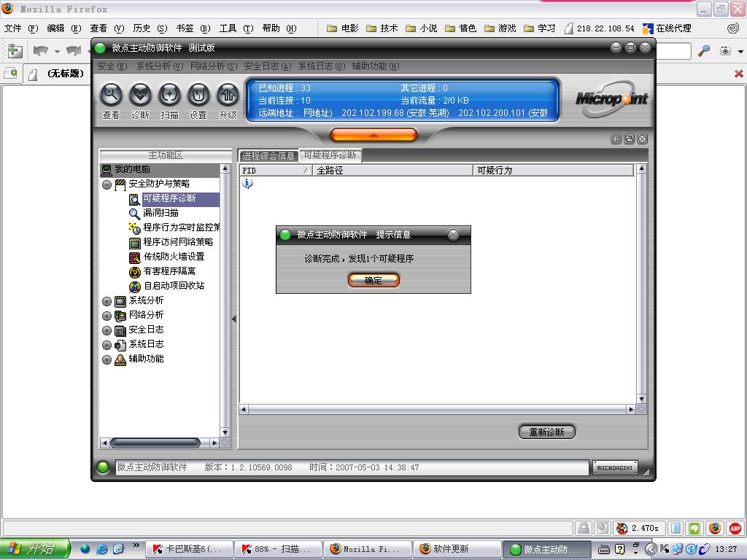Open the 安全日志(A) menu
Image resolution: width=747 pixels, height=560 pixels.
click(267, 66)
